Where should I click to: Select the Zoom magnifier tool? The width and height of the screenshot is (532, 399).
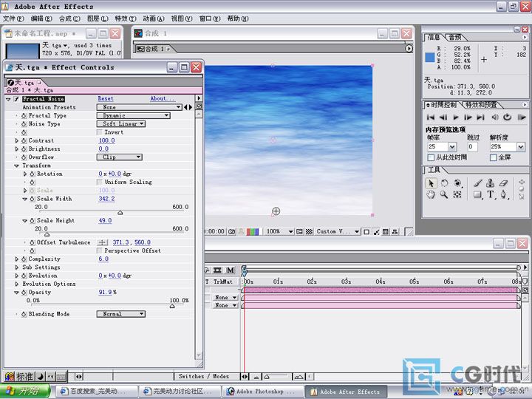click(x=444, y=195)
